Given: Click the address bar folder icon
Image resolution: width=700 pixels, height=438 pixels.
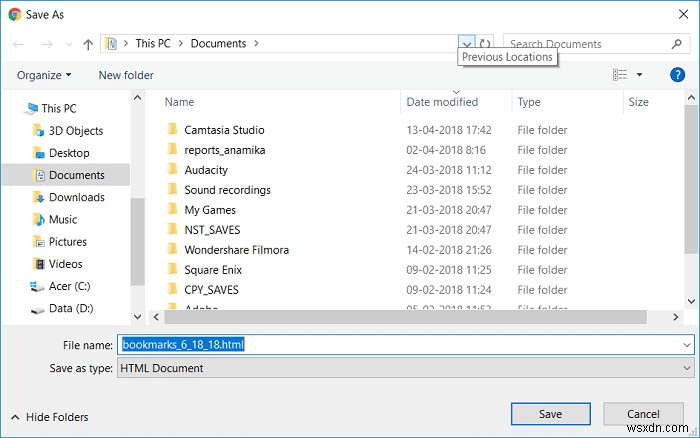Looking at the screenshot, I should (x=111, y=44).
